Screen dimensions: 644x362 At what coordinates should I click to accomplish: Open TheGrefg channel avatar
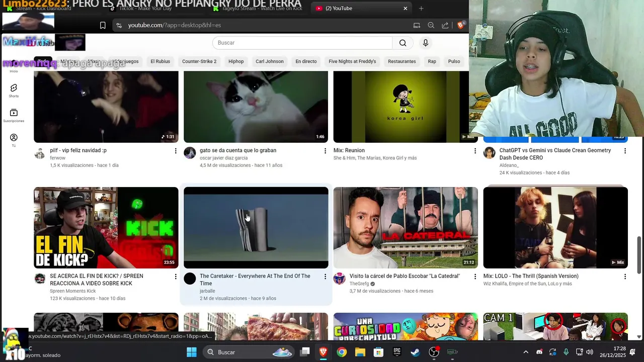tap(340, 279)
